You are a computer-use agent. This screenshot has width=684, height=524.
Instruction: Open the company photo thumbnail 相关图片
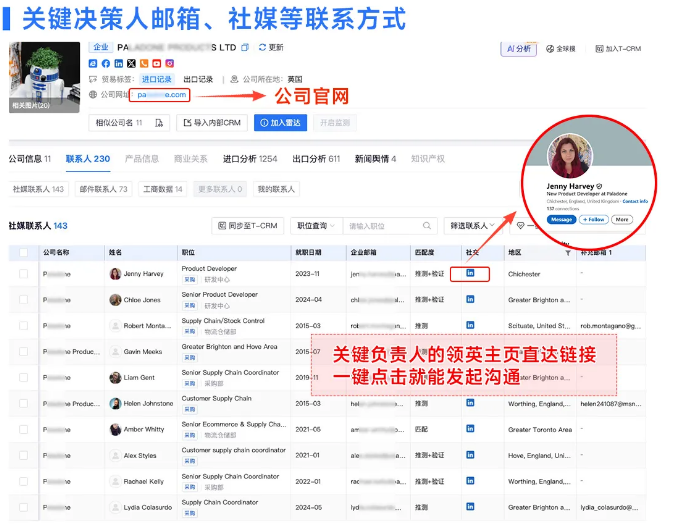45,76
